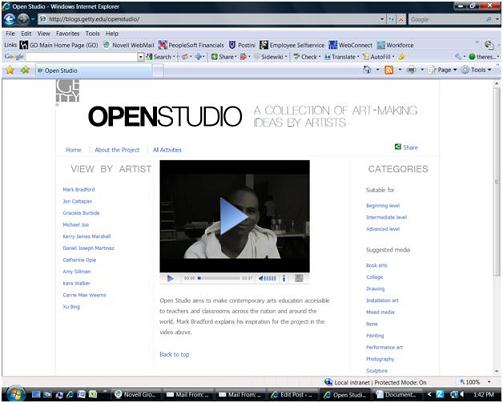Image resolution: width=503 pixels, height=403 pixels.
Task: Open Postini favorite link
Action: click(242, 45)
